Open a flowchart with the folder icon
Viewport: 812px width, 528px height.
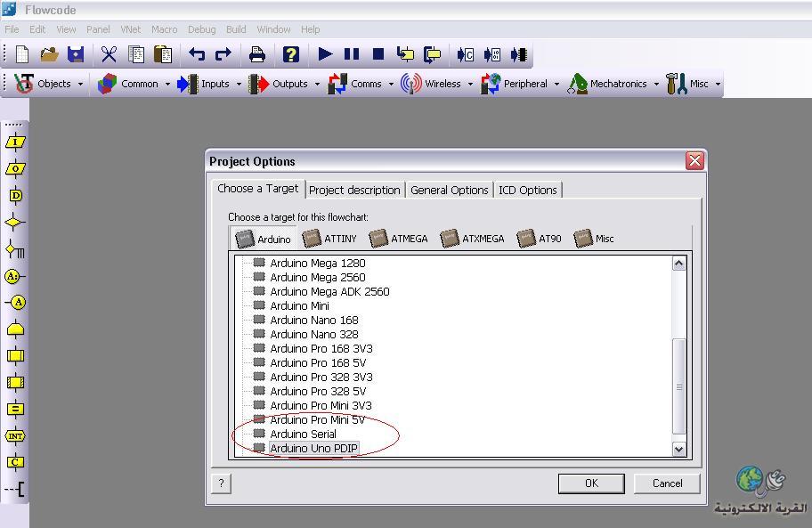(49, 53)
